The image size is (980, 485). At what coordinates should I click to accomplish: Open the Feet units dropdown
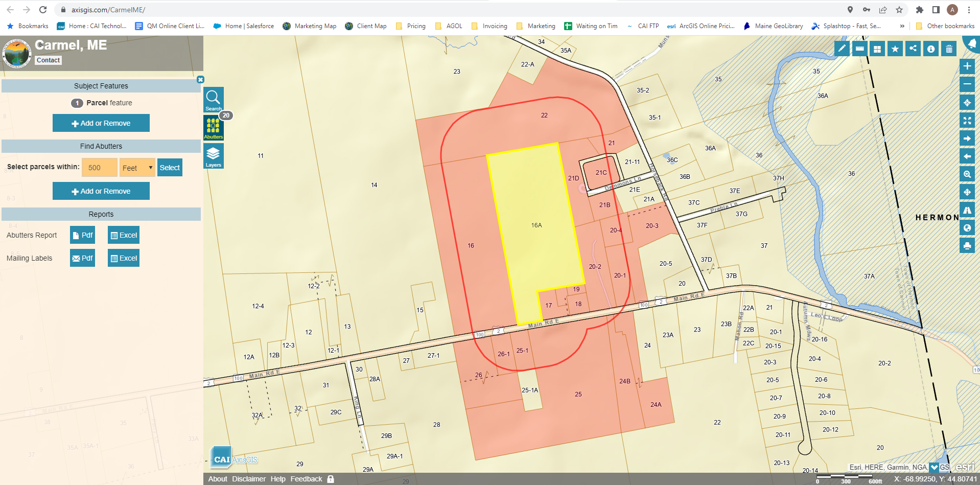137,167
